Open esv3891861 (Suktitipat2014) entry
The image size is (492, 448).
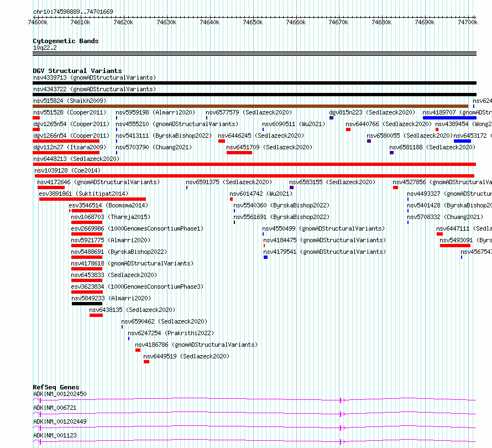point(84,194)
